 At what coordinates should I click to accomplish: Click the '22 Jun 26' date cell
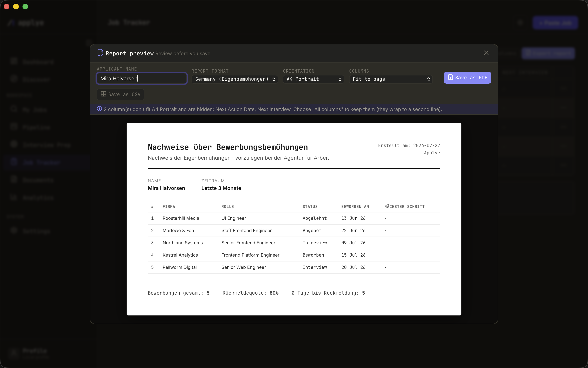pyautogui.click(x=353, y=230)
